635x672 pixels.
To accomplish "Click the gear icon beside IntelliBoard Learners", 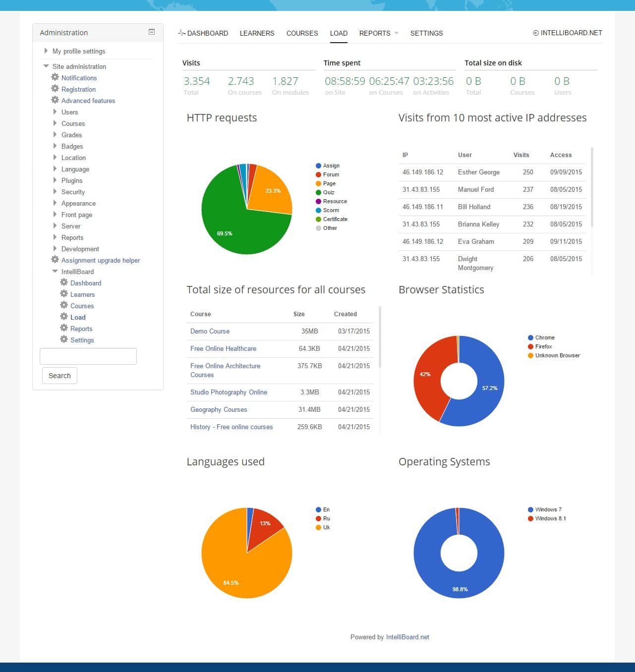I will [64, 294].
